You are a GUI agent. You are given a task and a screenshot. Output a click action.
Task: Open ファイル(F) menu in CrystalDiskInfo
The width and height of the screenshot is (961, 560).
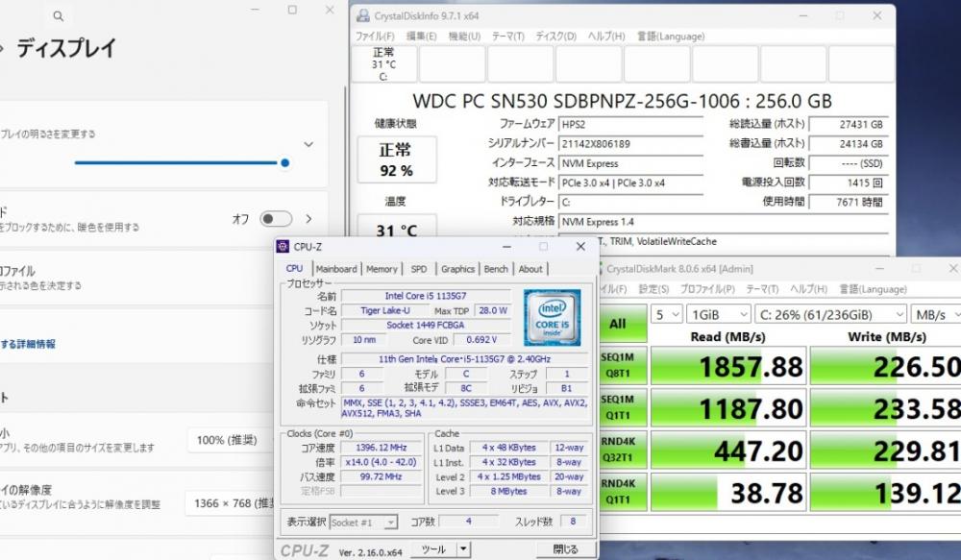point(375,37)
